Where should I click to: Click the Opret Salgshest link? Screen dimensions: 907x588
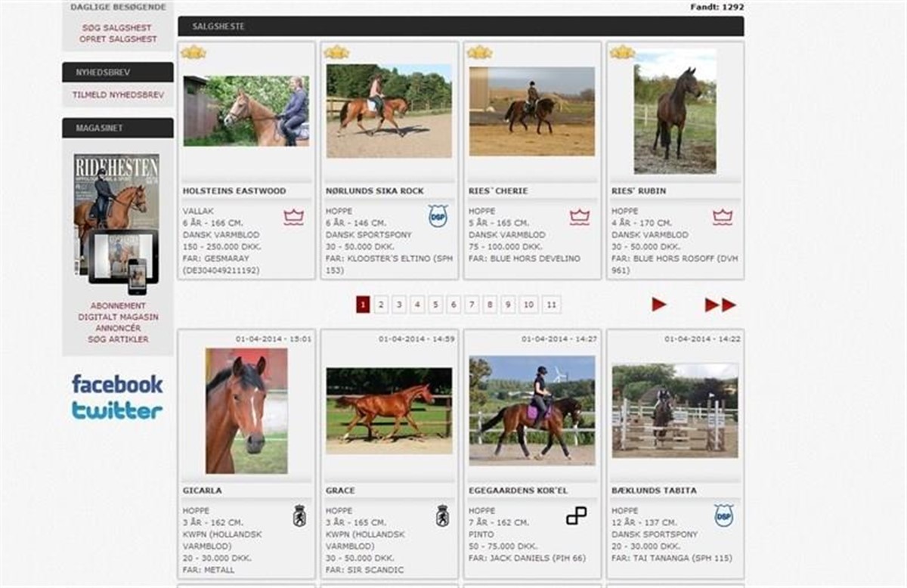coord(118,39)
